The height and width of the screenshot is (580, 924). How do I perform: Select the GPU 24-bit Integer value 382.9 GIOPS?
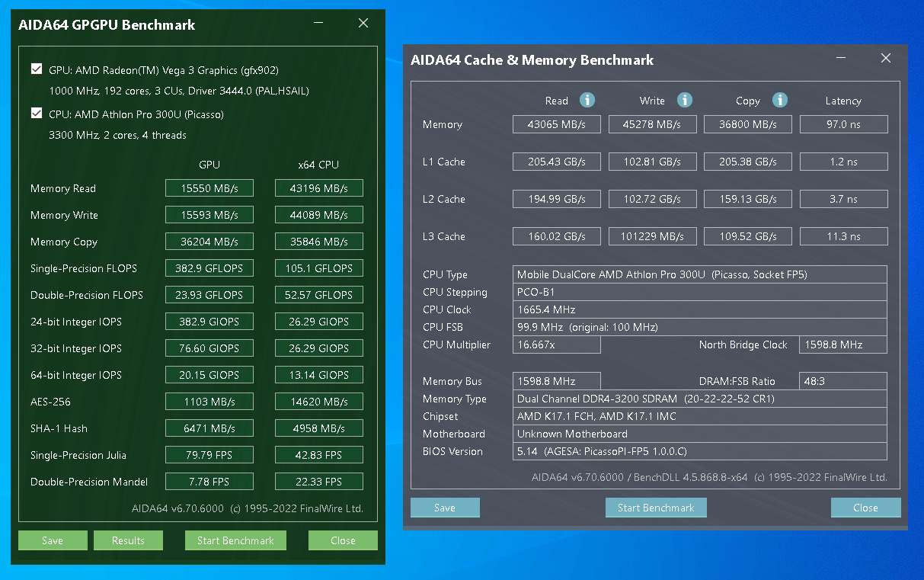[209, 322]
